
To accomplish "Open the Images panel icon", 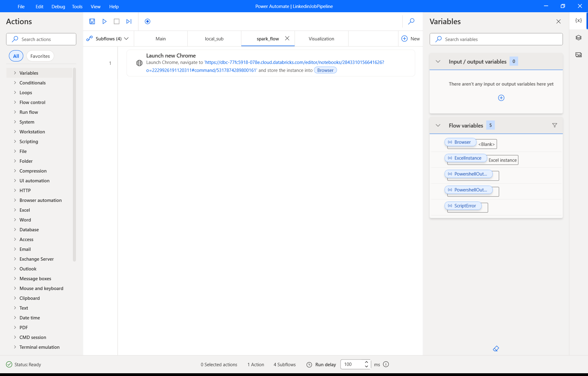I will point(578,55).
